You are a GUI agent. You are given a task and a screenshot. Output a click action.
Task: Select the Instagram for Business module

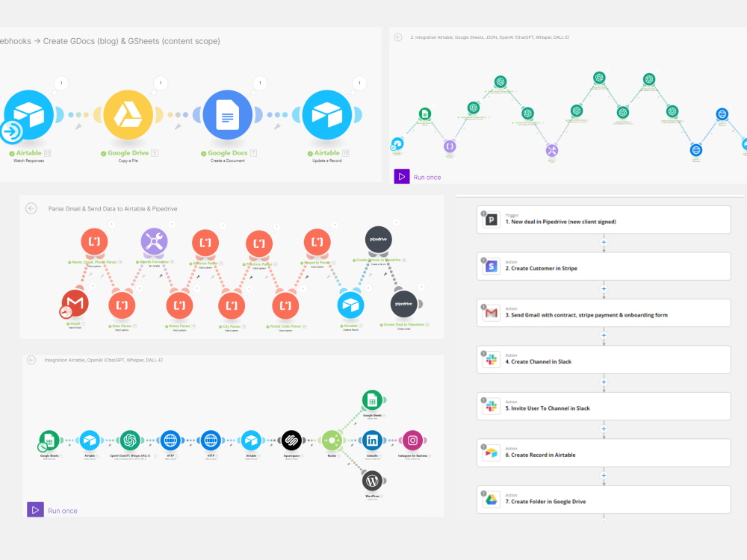[x=412, y=441]
